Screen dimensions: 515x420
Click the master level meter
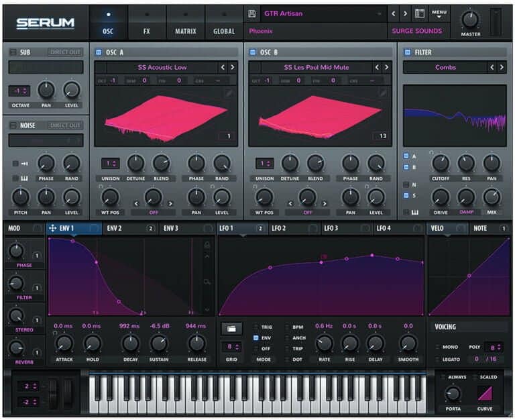point(496,21)
